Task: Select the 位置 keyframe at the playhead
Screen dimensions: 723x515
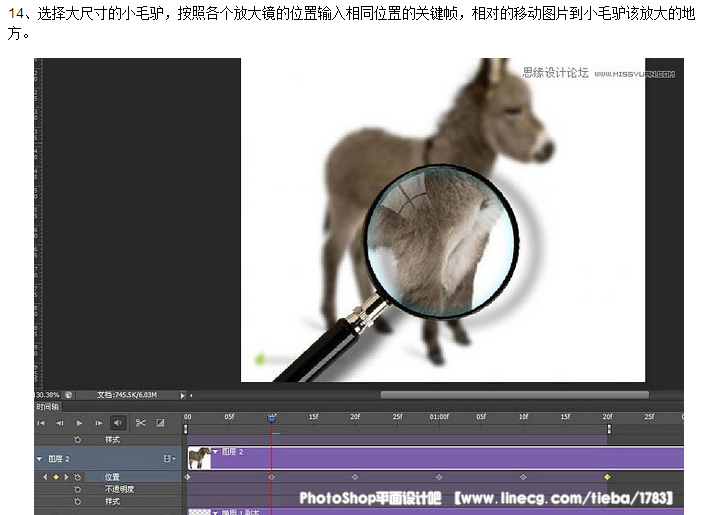Action: (x=272, y=477)
